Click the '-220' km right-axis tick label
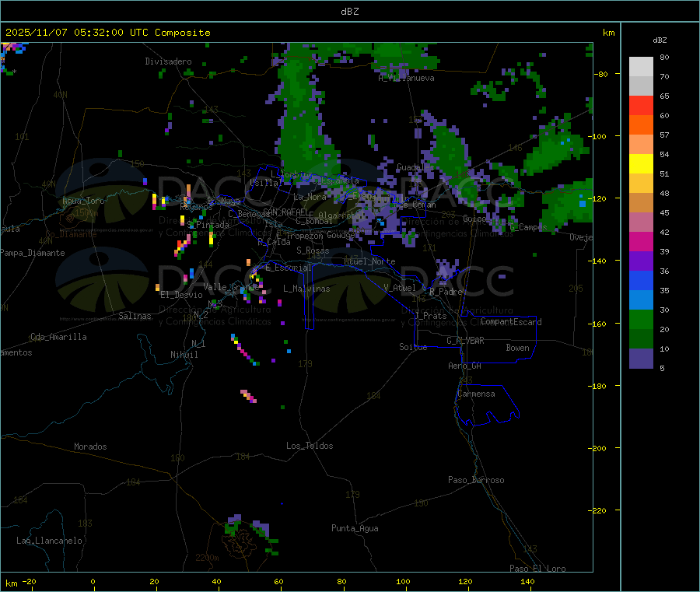Viewport: 700px width, 592px height. click(x=598, y=511)
